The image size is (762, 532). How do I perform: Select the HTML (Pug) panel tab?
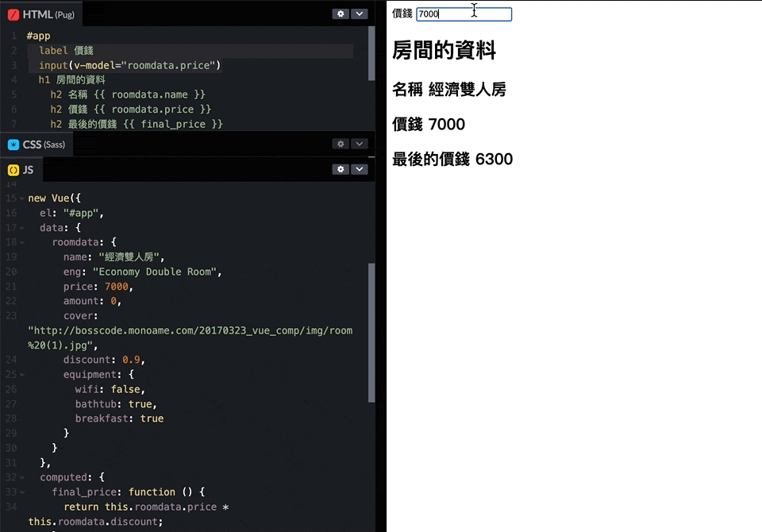point(41,14)
